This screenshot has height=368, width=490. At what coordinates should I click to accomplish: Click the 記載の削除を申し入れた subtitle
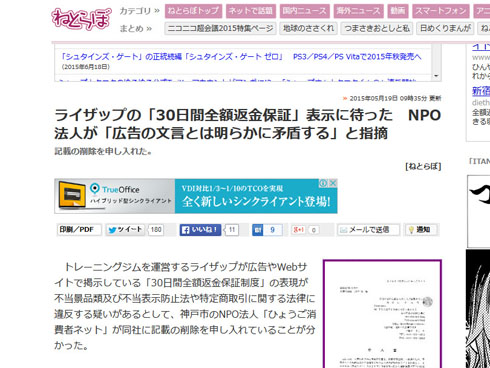click(103, 152)
